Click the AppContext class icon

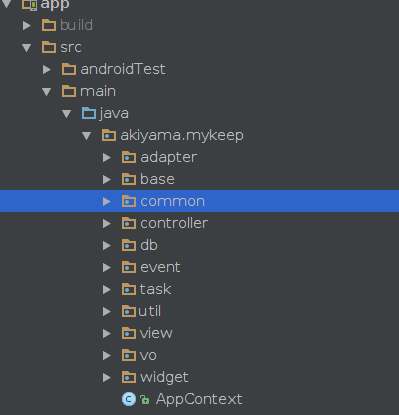click(129, 399)
